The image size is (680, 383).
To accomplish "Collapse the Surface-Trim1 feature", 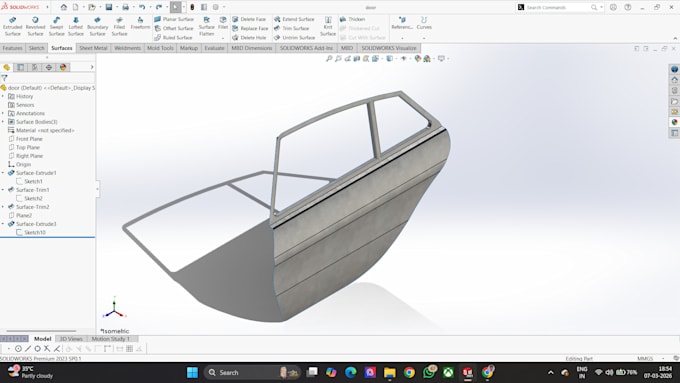I will click(3, 190).
